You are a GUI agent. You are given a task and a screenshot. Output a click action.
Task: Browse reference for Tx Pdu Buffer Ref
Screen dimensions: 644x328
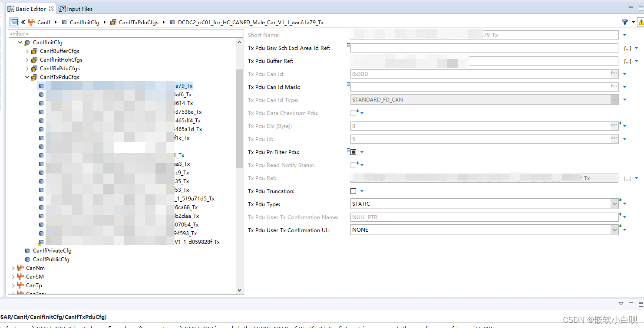tap(627, 62)
